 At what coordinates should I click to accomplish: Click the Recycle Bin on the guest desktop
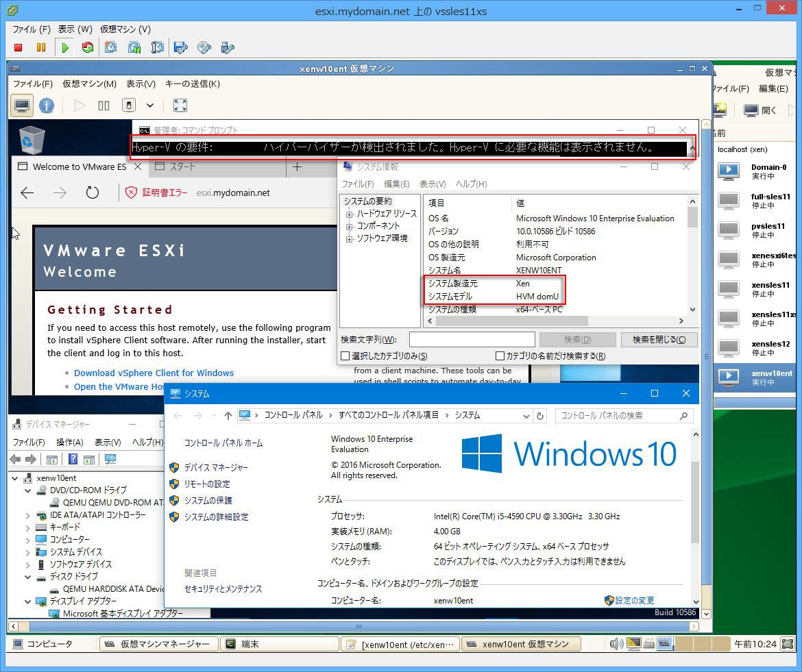coord(32,140)
